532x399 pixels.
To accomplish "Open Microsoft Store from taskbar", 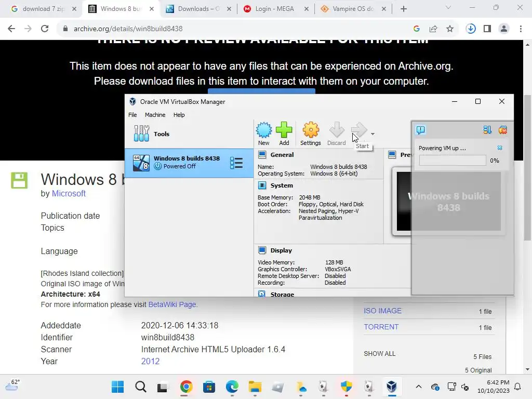I will (x=209, y=387).
